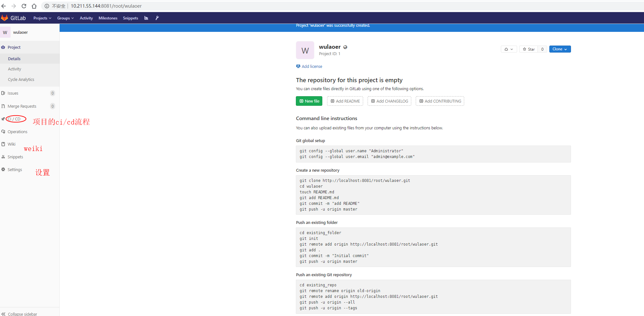Click the Settings gear icon in sidebar
This screenshot has width=644, height=316.
(3, 169)
